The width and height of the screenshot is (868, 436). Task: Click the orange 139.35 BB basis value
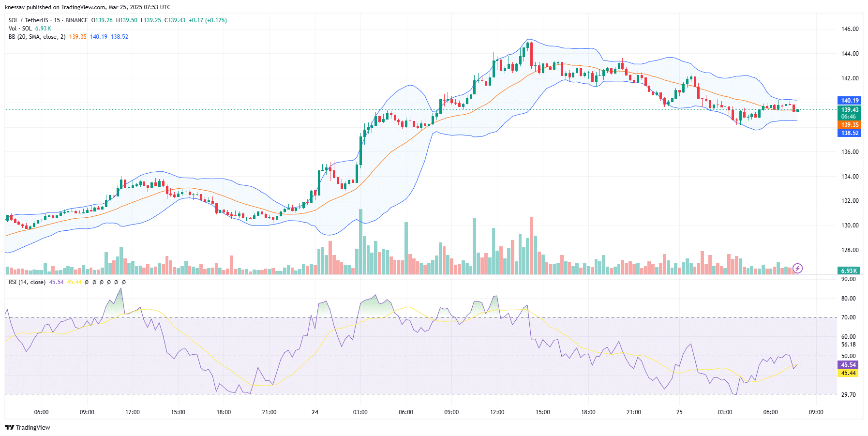[x=78, y=37]
